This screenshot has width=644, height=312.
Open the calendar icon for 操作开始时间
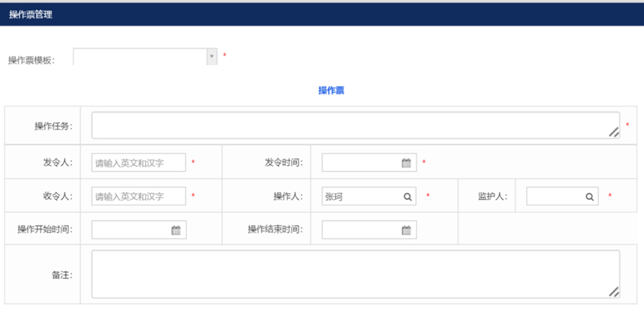coord(176,230)
